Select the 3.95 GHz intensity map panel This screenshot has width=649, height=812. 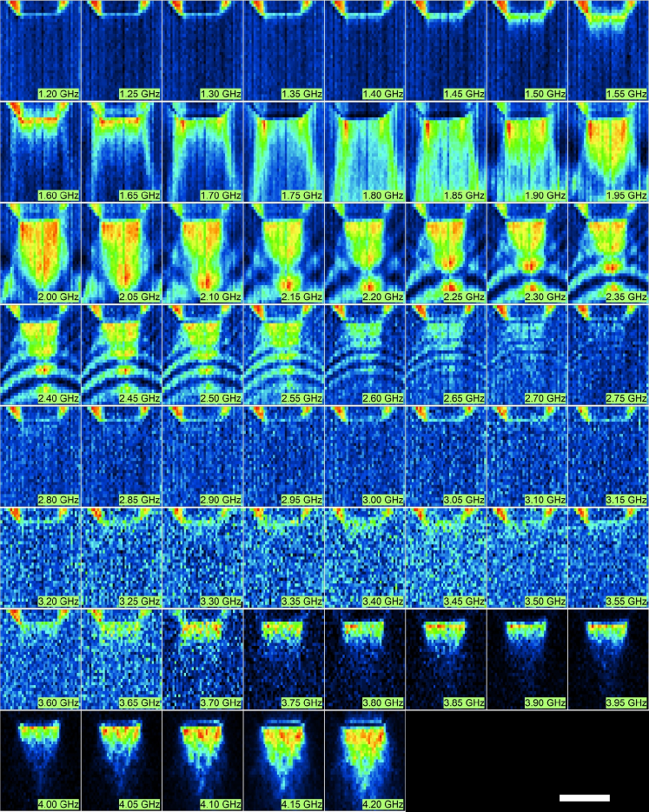click(x=609, y=659)
